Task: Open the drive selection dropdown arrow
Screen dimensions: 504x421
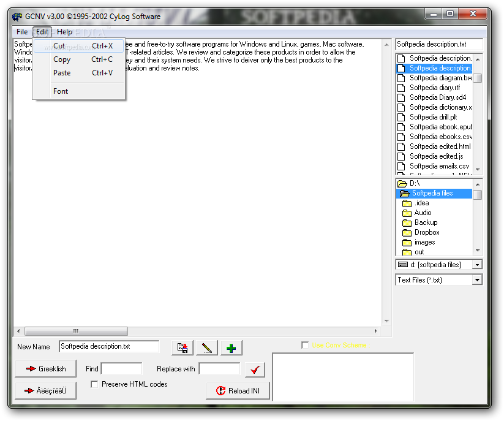Action: tap(477, 265)
